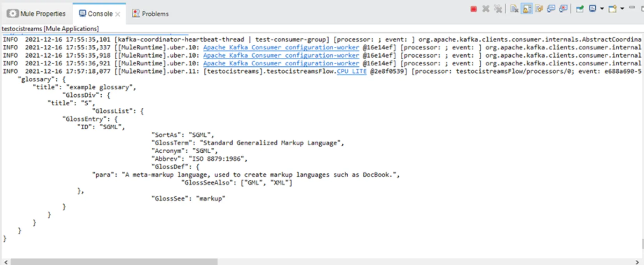Close the Console tab with its X
This screenshot has height=265, width=644.
[x=118, y=14]
